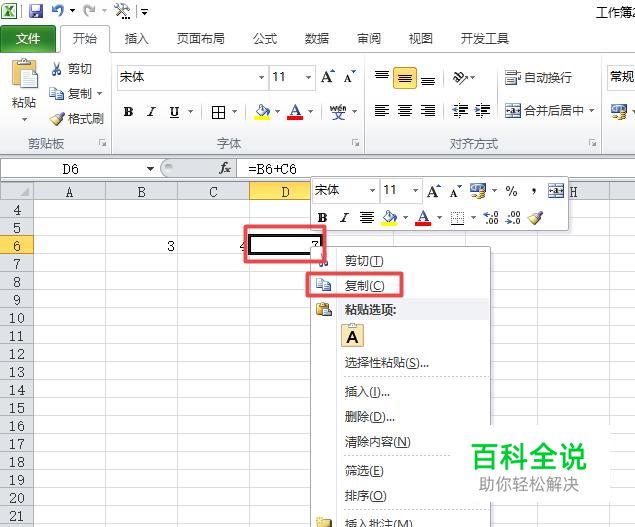
Task: Switch to the 开发工具 Developer tab
Action: click(x=484, y=38)
